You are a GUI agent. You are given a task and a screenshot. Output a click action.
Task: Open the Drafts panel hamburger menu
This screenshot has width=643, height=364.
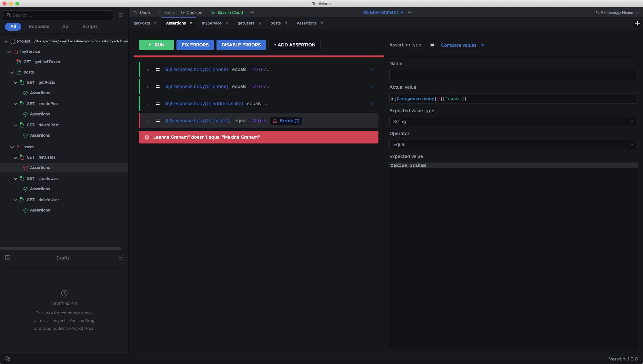click(121, 258)
